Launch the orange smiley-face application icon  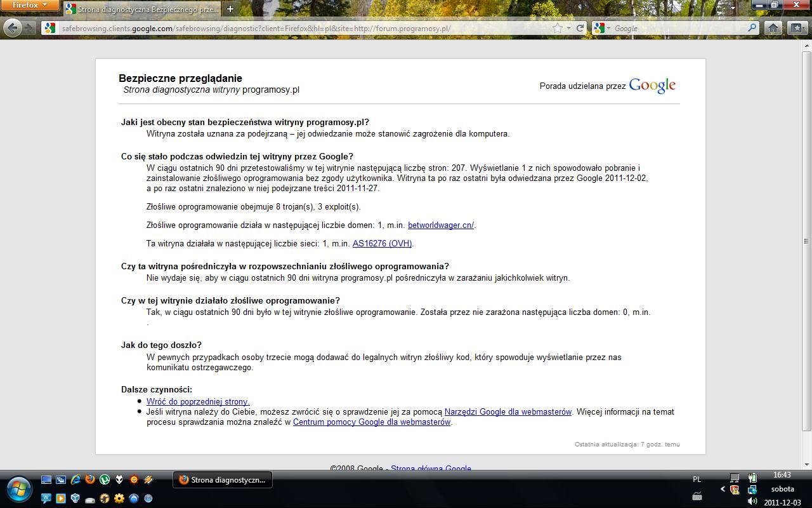coord(134,479)
